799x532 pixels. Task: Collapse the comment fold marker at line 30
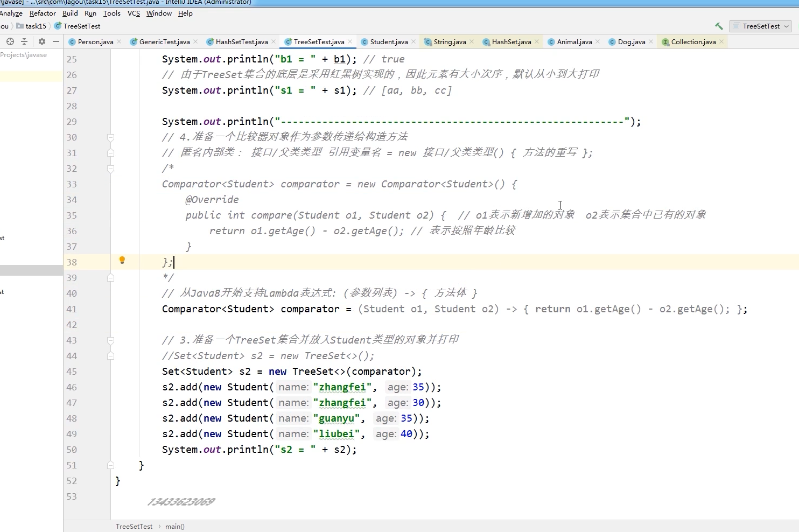pos(110,137)
